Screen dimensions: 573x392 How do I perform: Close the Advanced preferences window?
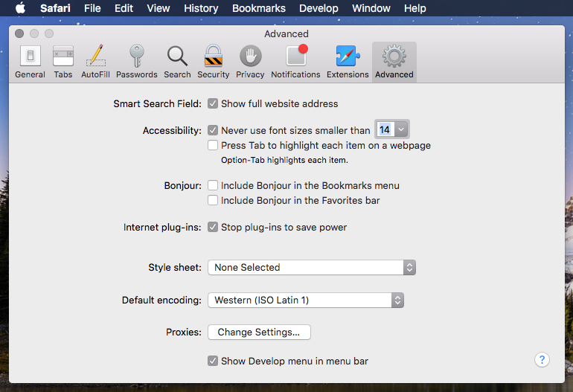[x=19, y=33]
